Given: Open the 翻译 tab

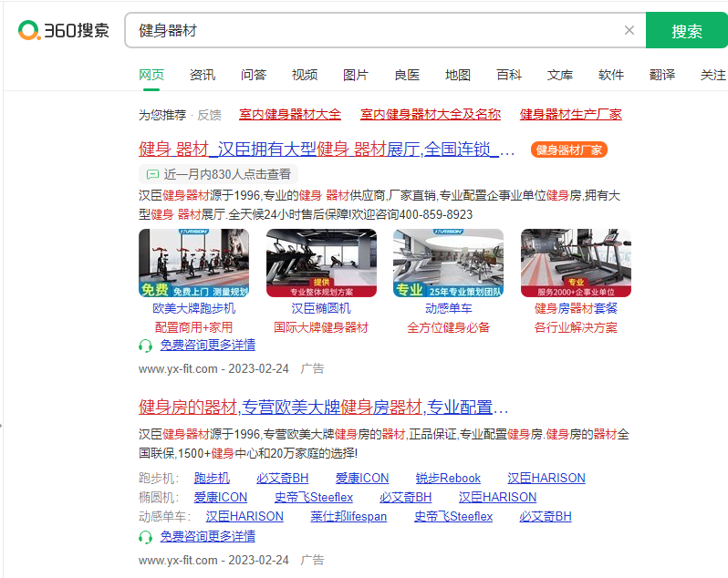Looking at the screenshot, I should coord(662,75).
